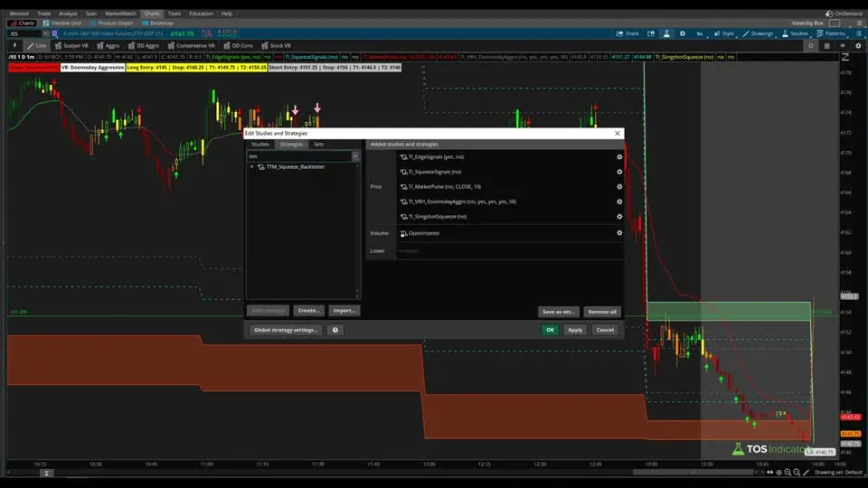Screen dimensions: 868x488
Task: Select the DD Cons study set shortcut
Action: click(x=238, y=46)
